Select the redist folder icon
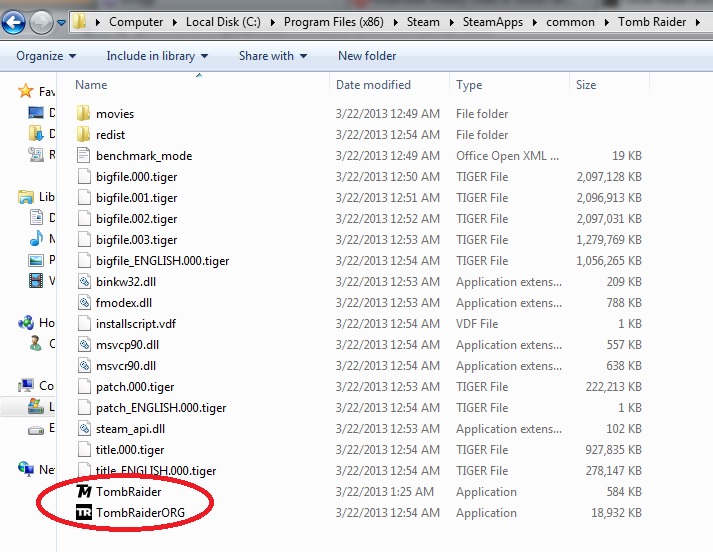 pyautogui.click(x=84, y=135)
